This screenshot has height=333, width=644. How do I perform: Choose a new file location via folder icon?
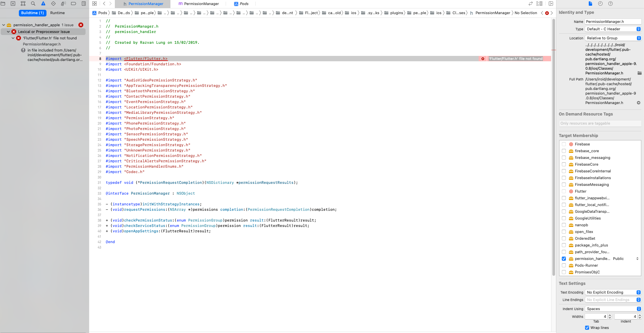pyautogui.click(x=639, y=73)
